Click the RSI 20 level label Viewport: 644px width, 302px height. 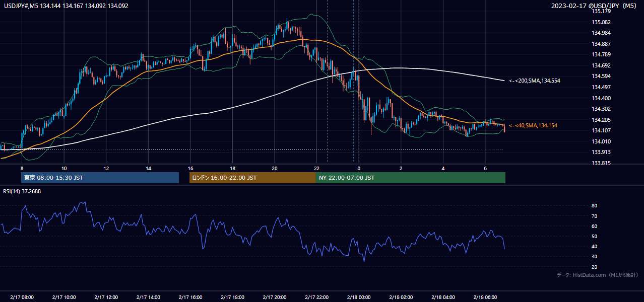[x=595, y=267]
